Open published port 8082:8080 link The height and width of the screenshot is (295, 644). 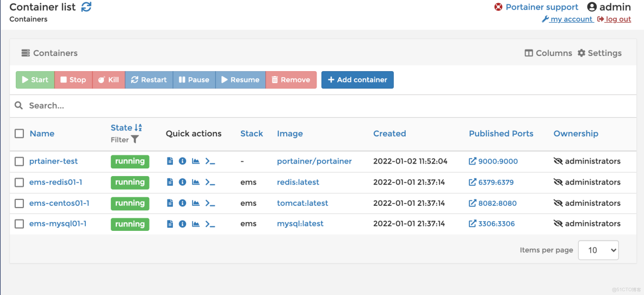tap(493, 203)
